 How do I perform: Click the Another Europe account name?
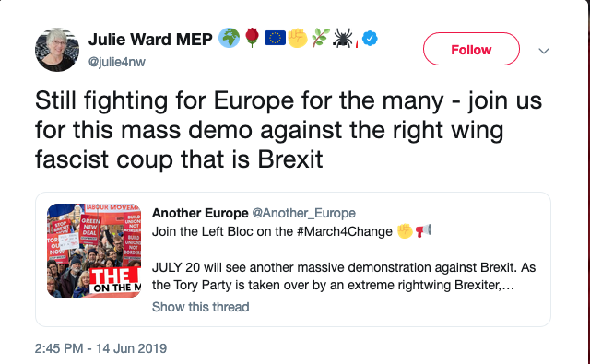point(200,213)
